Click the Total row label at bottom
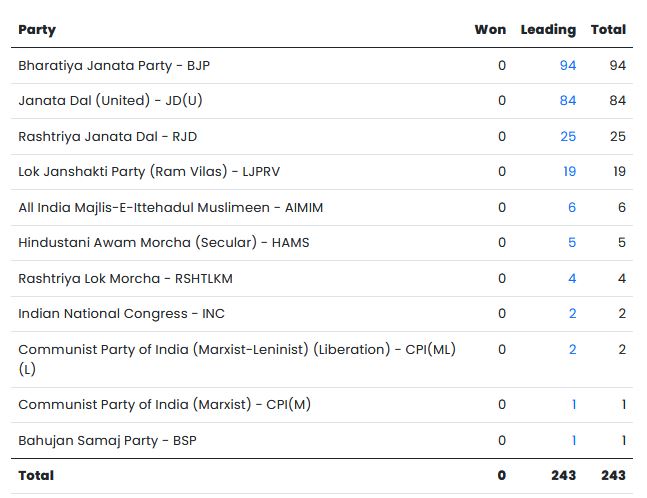Image resolution: width=647 pixels, height=498 pixels. [36, 475]
